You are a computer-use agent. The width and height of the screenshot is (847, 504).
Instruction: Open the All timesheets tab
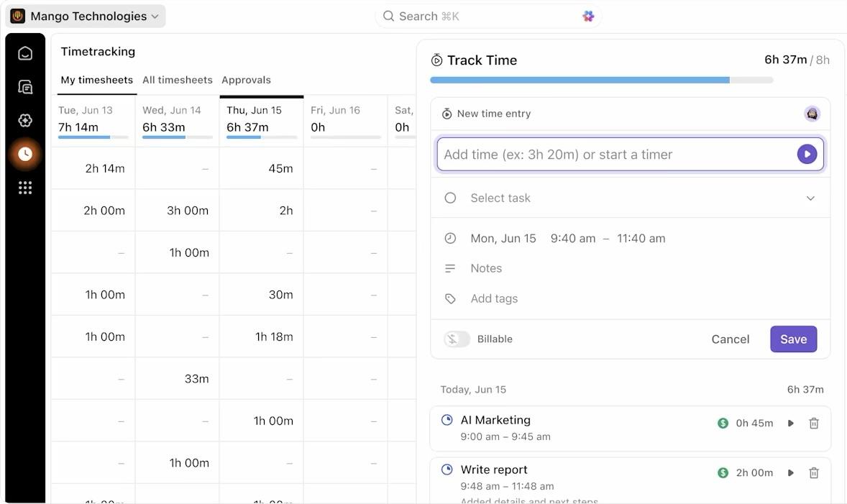[177, 80]
